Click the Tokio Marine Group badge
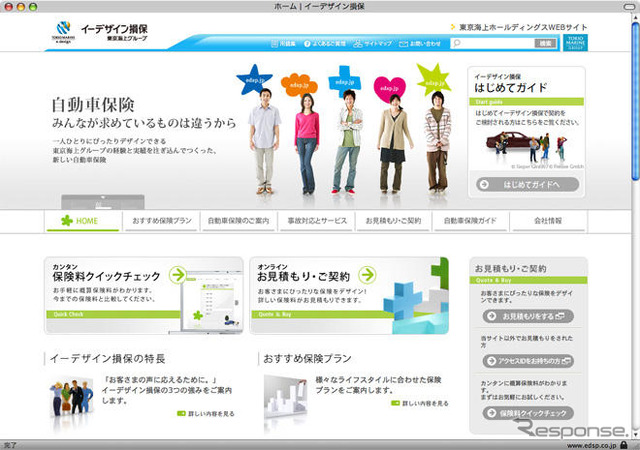The height and width of the screenshot is (450, 640). coord(576,42)
